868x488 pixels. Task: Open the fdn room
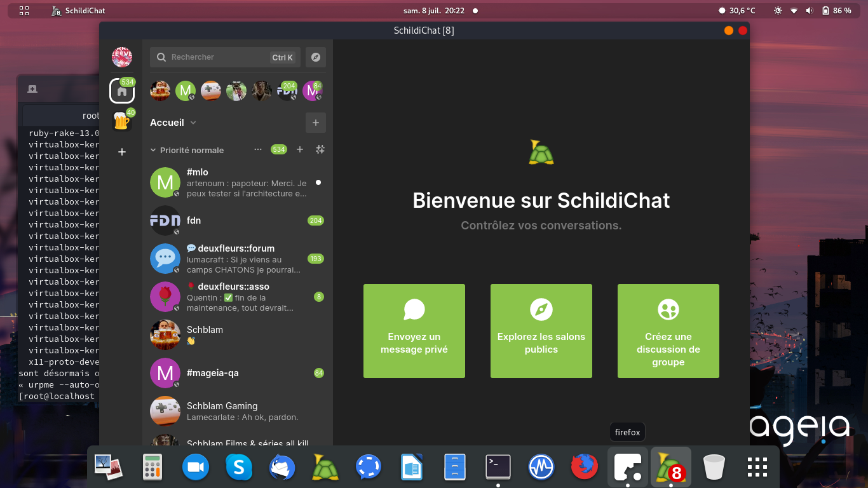[238, 220]
